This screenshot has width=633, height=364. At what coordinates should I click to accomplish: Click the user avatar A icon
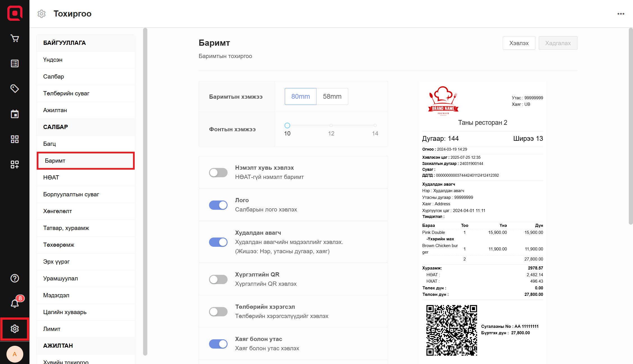pos(15,354)
